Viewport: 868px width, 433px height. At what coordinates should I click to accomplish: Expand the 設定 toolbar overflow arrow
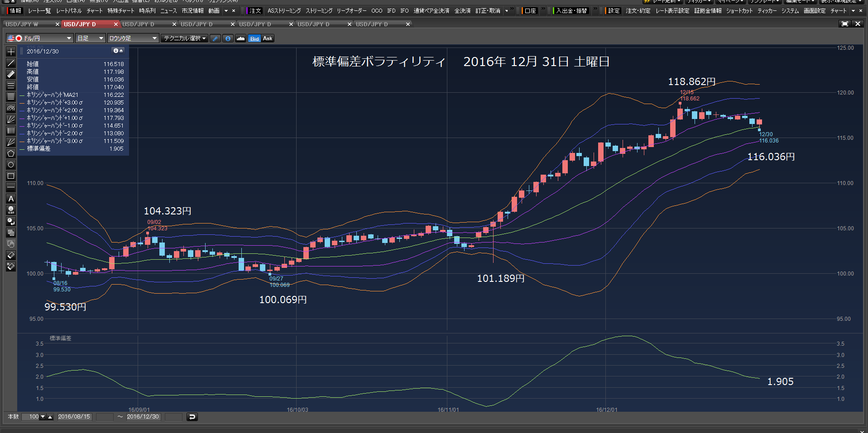pos(853,11)
